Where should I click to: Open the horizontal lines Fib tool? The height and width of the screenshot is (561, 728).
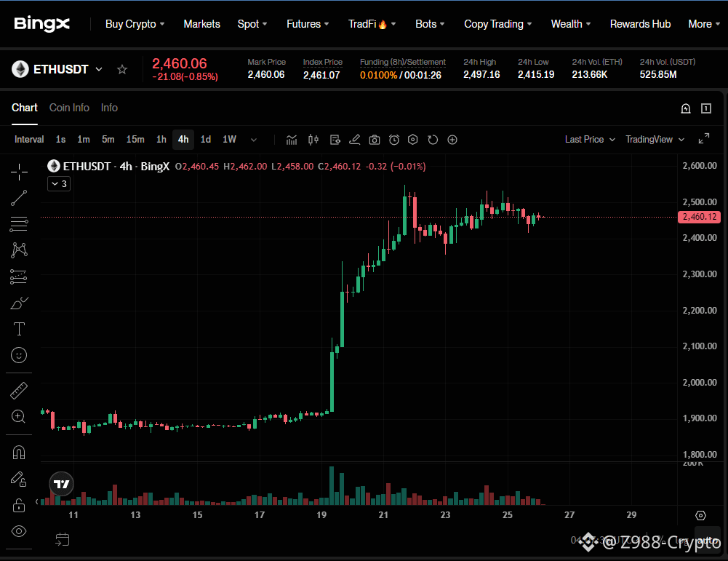[19, 224]
